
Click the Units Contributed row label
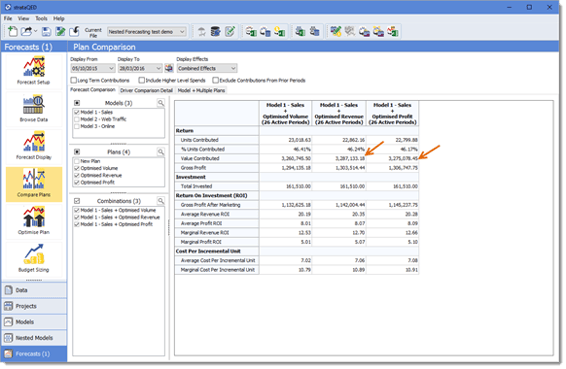199,140
